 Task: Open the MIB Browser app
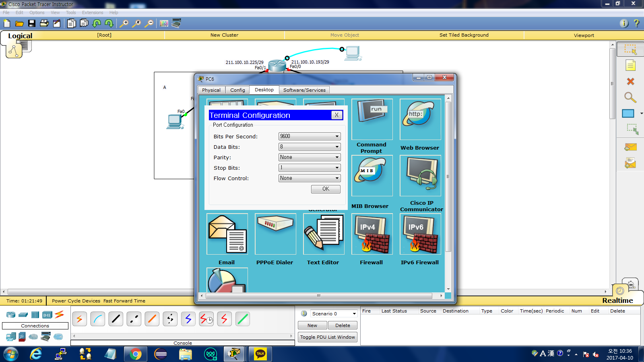pyautogui.click(x=372, y=176)
